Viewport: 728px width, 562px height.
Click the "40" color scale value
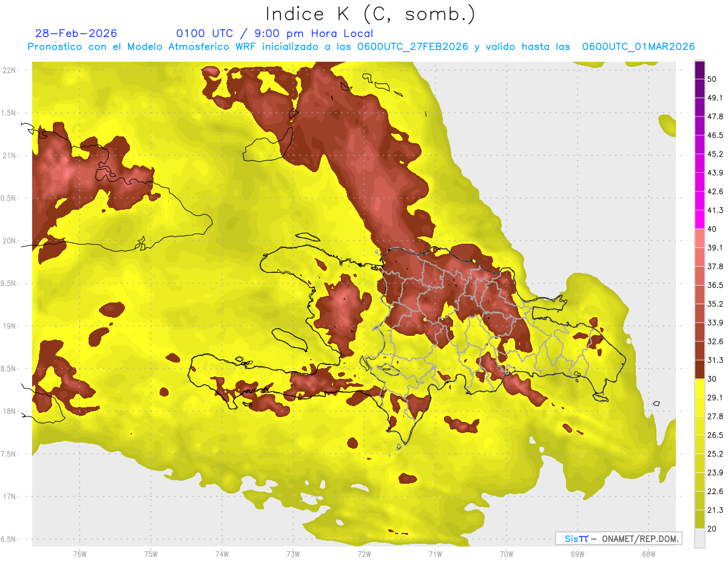coord(712,229)
